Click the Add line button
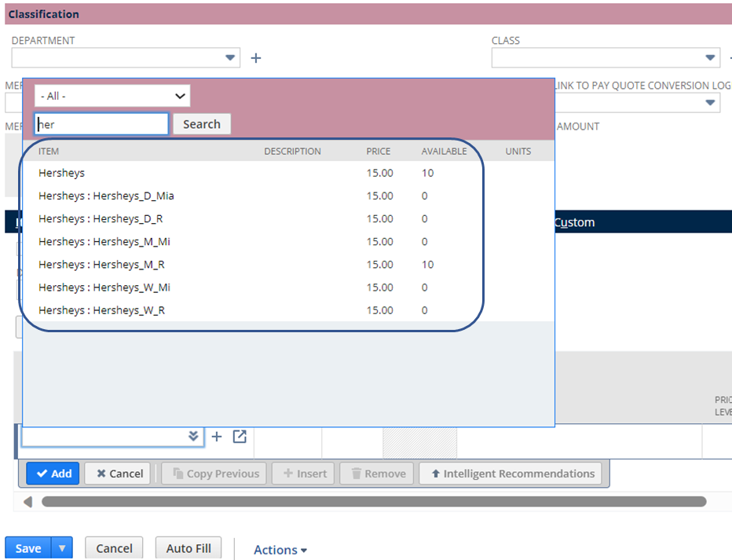The image size is (732, 560). click(x=53, y=474)
